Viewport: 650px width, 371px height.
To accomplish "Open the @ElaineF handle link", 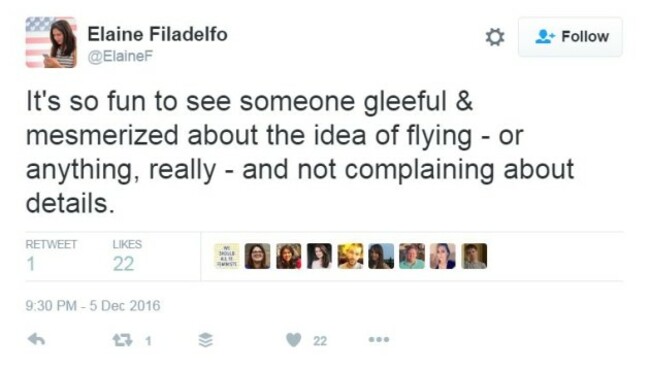I will (x=120, y=56).
